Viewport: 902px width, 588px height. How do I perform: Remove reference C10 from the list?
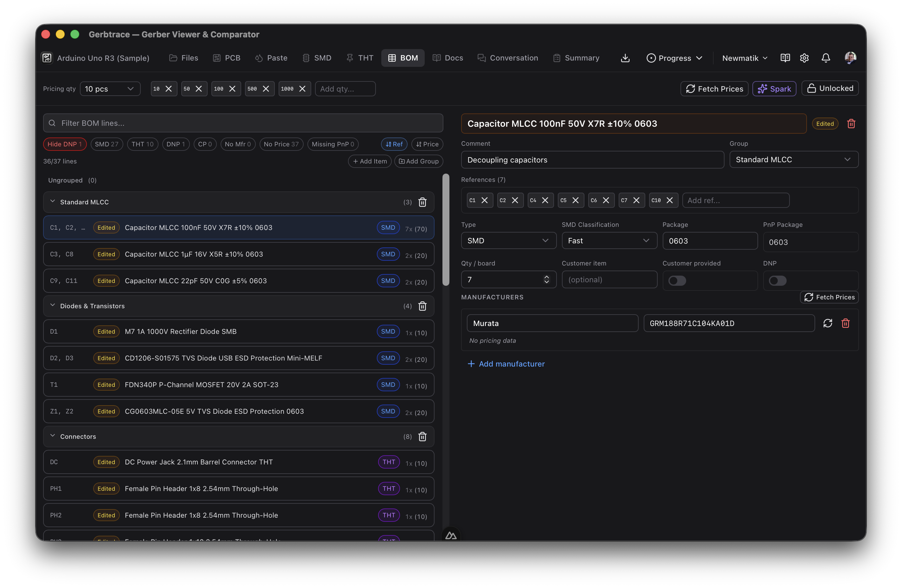669,200
